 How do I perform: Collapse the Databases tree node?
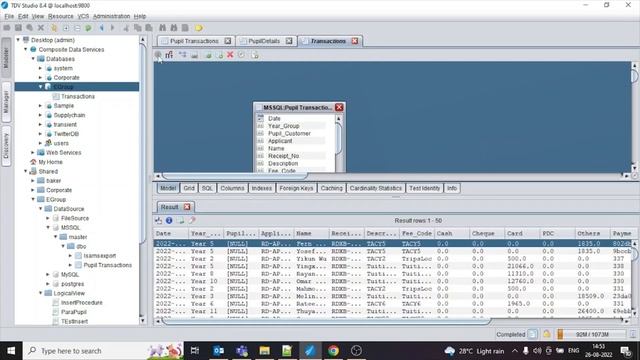33,59
